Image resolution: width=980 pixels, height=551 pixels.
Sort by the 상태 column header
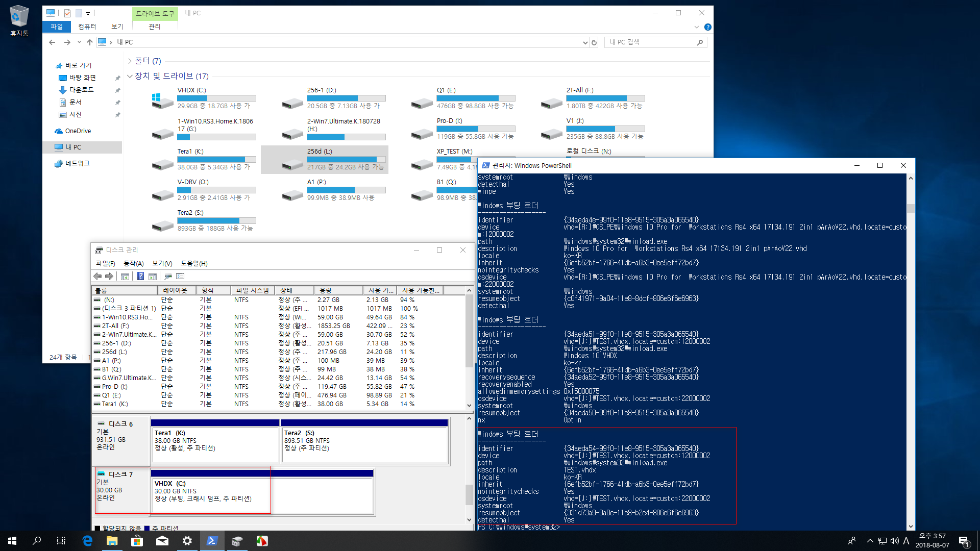(x=293, y=290)
